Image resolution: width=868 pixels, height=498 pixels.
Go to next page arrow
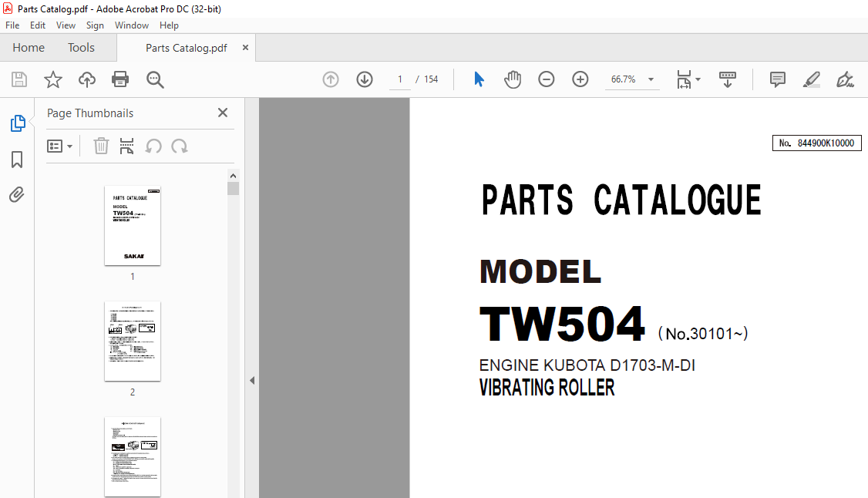click(365, 79)
